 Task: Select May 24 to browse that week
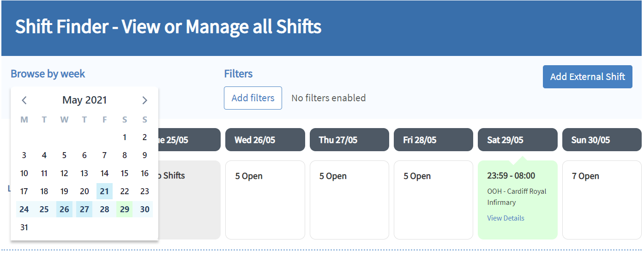[24, 209]
